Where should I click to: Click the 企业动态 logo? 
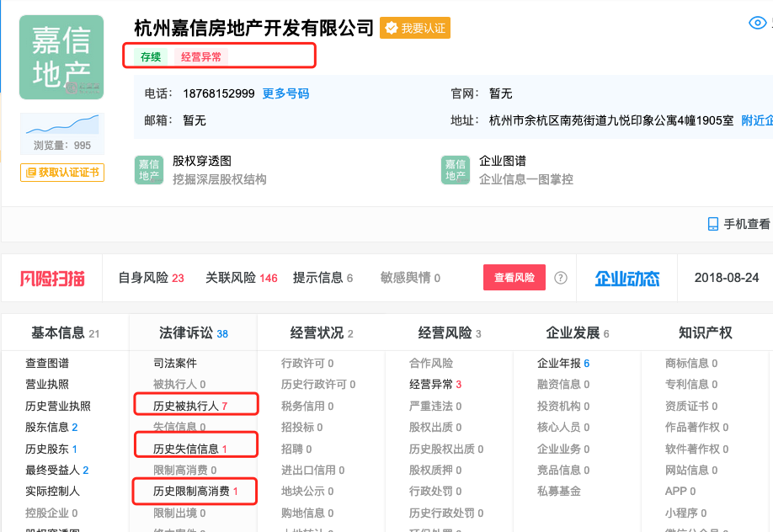point(627,279)
